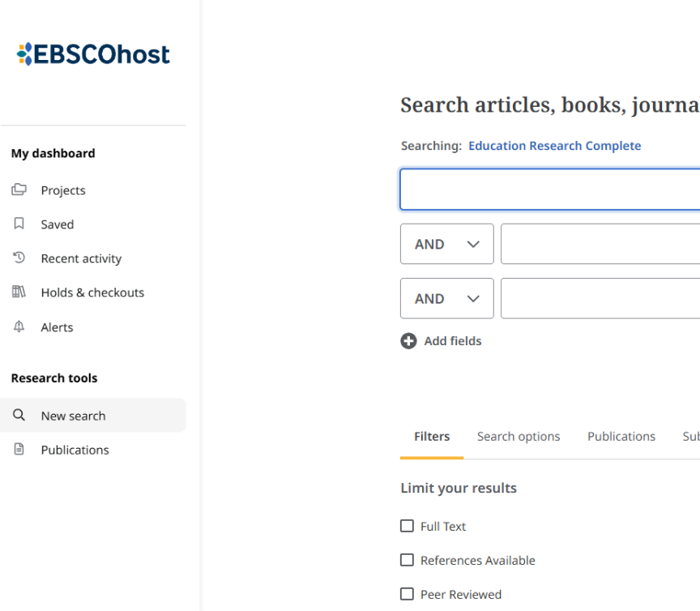Open the second AND operator dropdown

[x=447, y=298]
